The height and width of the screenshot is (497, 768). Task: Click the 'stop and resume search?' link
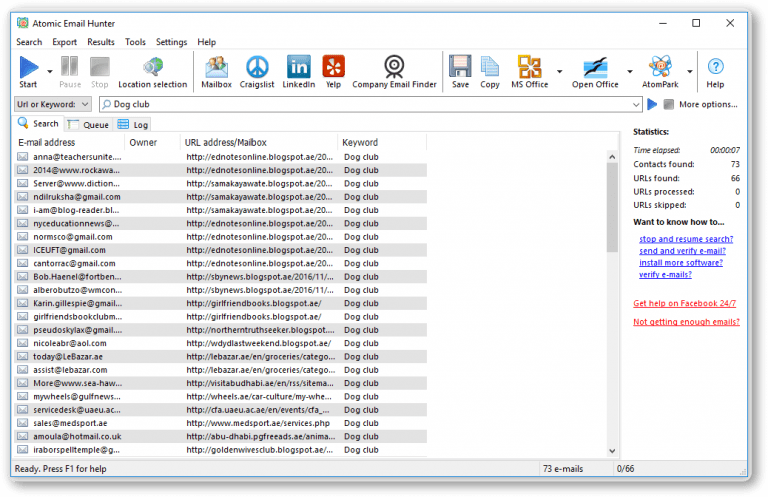tap(685, 239)
